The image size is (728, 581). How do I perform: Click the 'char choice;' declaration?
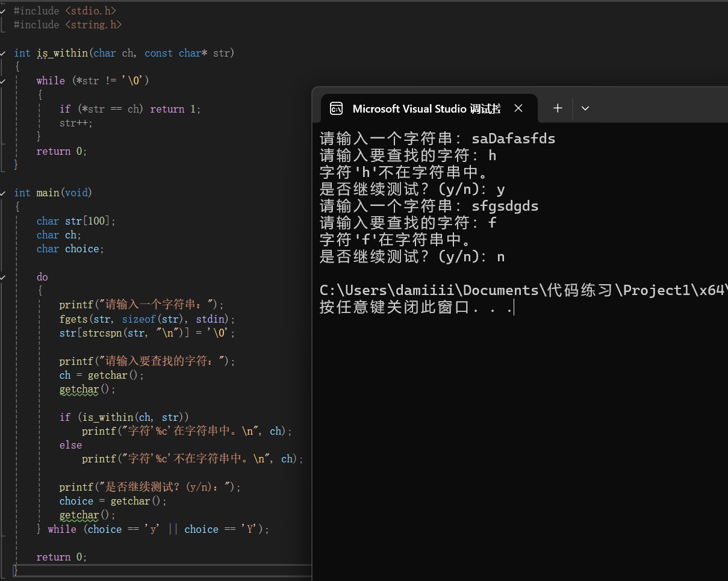tap(70, 249)
